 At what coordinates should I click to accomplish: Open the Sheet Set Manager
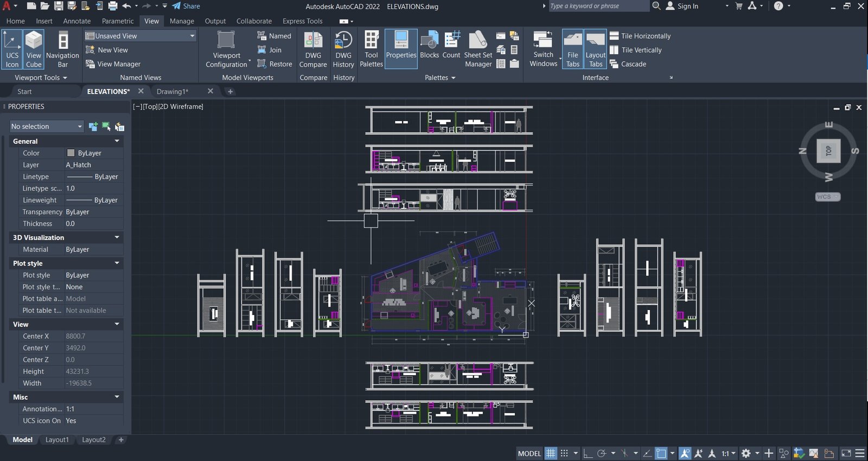(x=478, y=49)
